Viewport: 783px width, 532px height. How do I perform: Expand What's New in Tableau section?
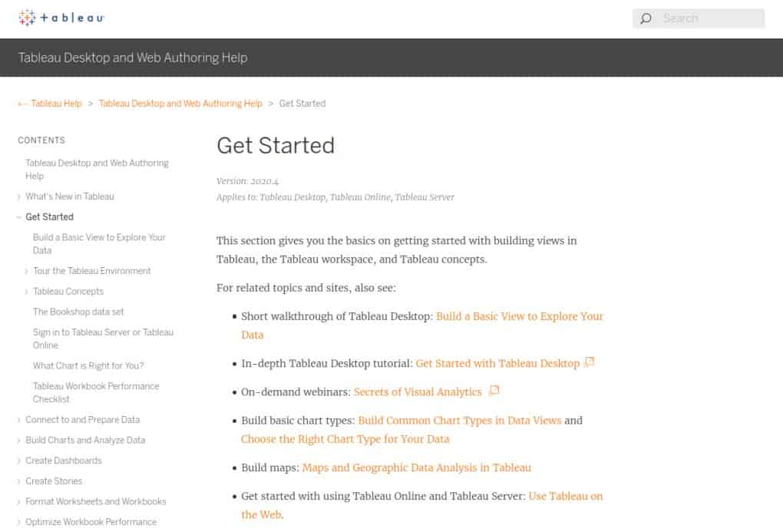pyautogui.click(x=19, y=197)
